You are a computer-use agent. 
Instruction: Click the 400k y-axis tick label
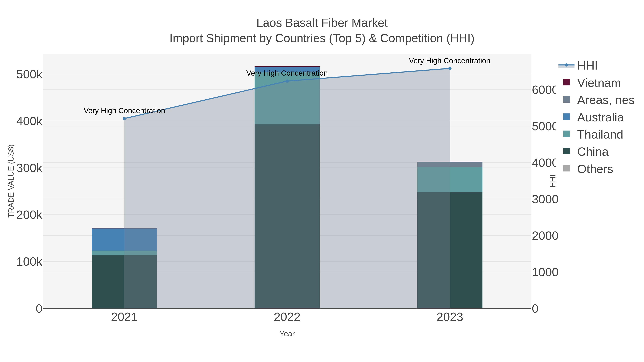[x=29, y=121]
